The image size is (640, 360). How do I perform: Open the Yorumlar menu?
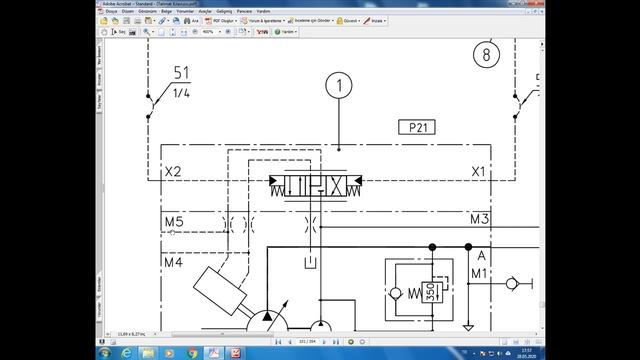(x=185, y=11)
